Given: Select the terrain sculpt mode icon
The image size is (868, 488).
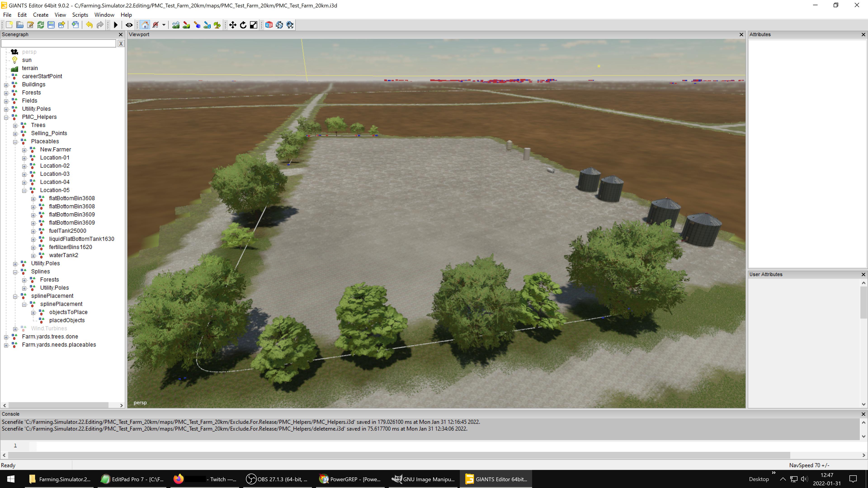Looking at the screenshot, I should pyautogui.click(x=176, y=25).
